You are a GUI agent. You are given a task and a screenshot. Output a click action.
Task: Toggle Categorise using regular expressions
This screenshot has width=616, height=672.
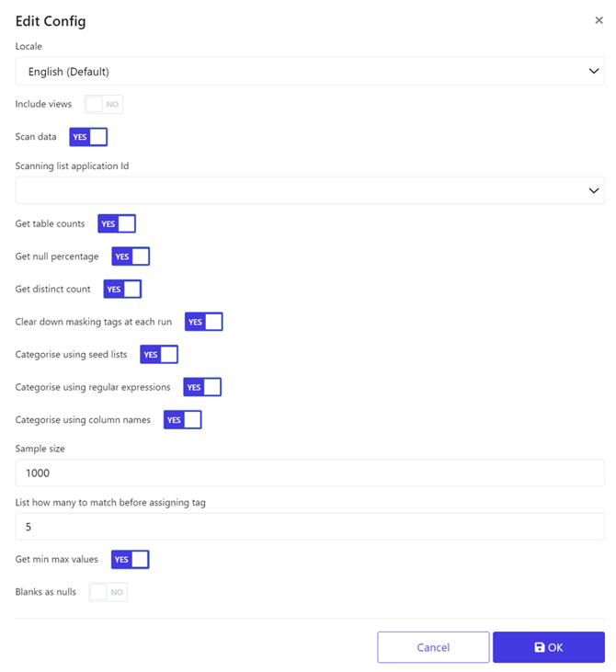click(202, 387)
